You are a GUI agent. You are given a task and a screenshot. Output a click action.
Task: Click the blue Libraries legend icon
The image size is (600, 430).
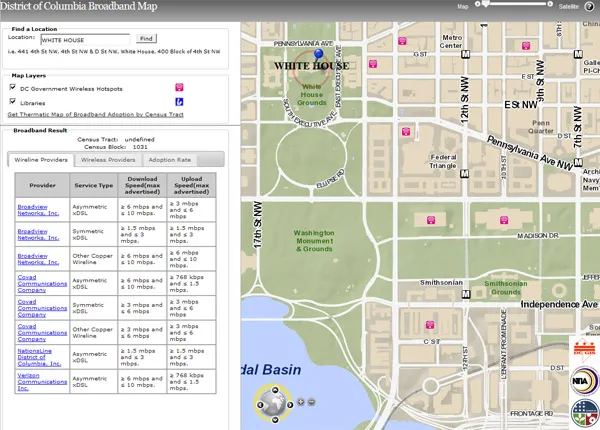click(x=180, y=102)
